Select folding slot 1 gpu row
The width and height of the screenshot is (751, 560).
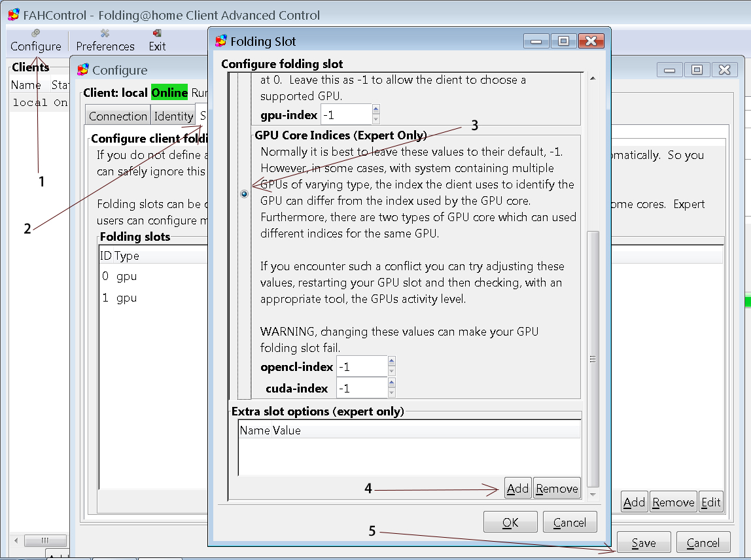(x=153, y=298)
